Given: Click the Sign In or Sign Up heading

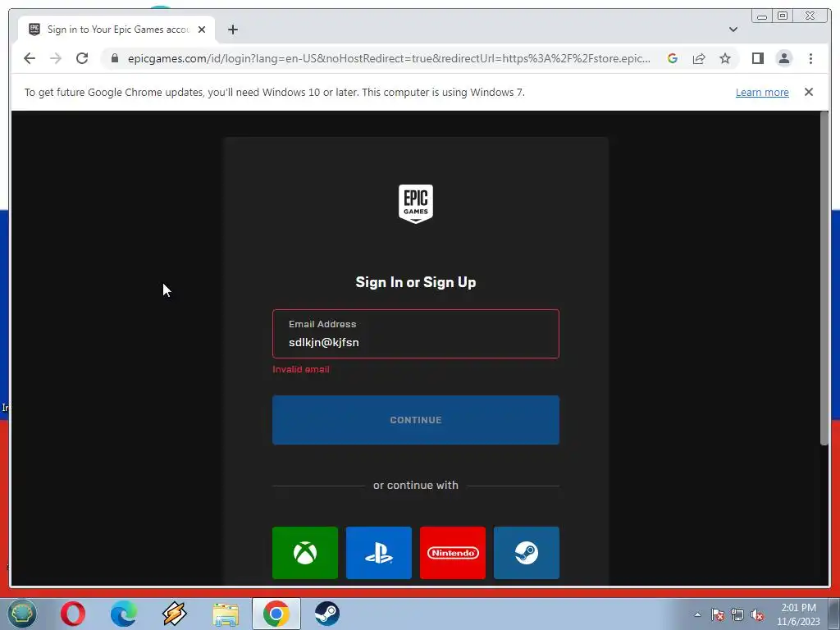Looking at the screenshot, I should (x=416, y=282).
